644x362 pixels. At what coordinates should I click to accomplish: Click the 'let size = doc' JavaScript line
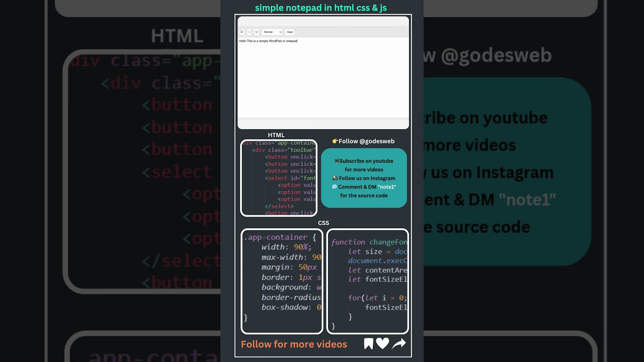click(377, 251)
